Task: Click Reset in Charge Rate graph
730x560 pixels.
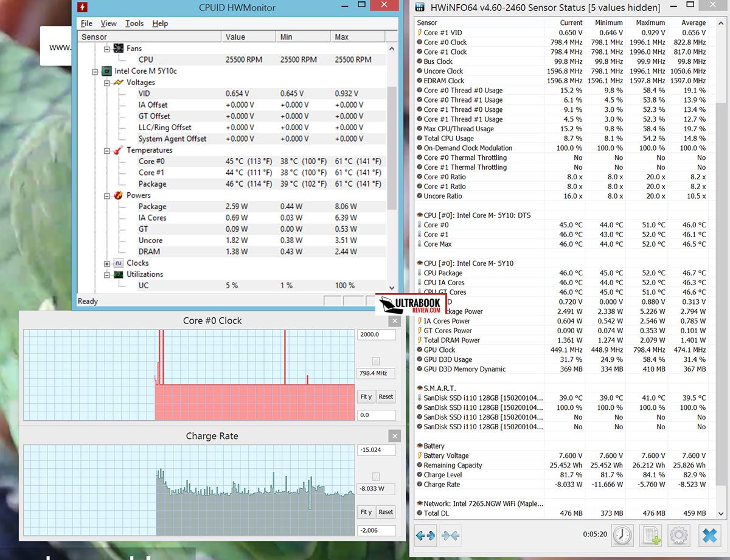Action: coord(386,512)
